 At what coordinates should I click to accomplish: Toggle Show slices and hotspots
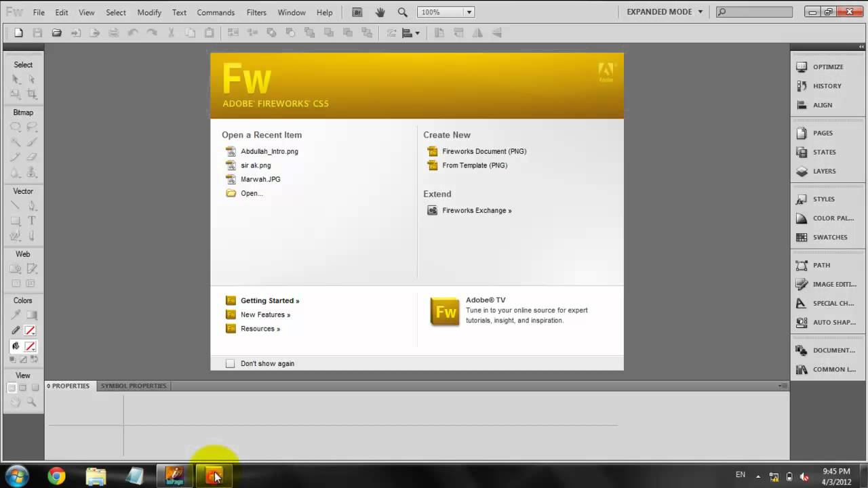pyautogui.click(x=31, y=284)
